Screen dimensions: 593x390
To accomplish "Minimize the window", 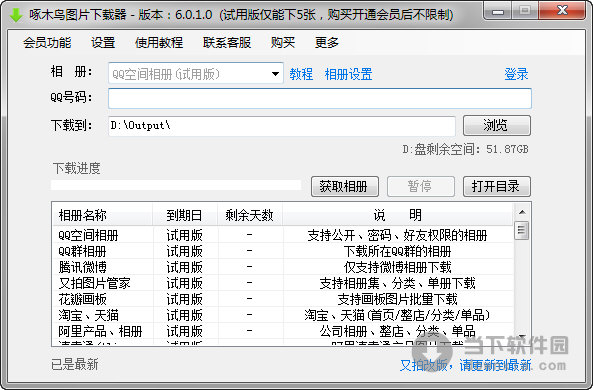I will click(498, 11).
